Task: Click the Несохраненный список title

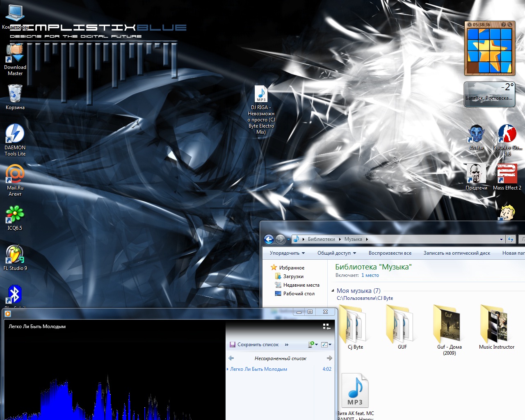Action: (x=281, y=358)
